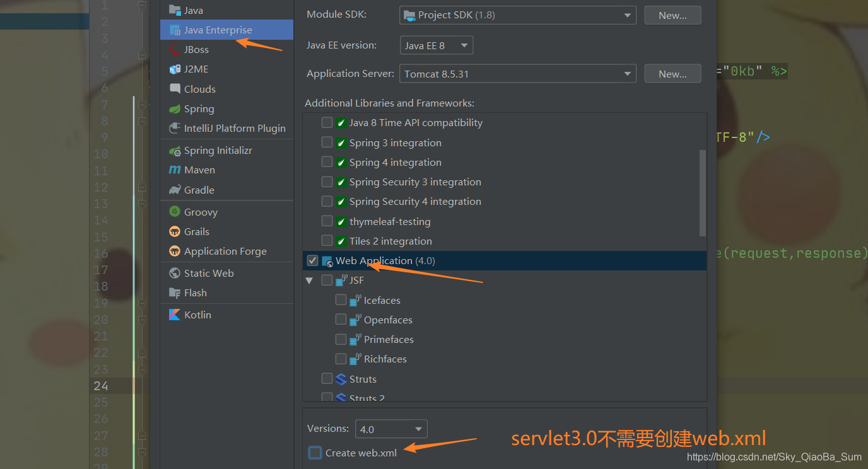Click the JSF framework icon
Image resolution: width=868 pixels, height=469 pixels.
click(341, 280)
